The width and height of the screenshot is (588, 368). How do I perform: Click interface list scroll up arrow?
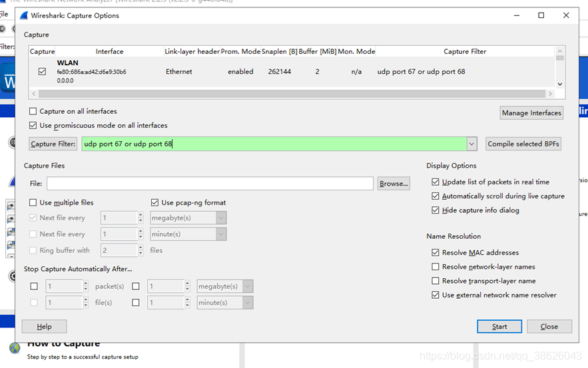[560, 51]
